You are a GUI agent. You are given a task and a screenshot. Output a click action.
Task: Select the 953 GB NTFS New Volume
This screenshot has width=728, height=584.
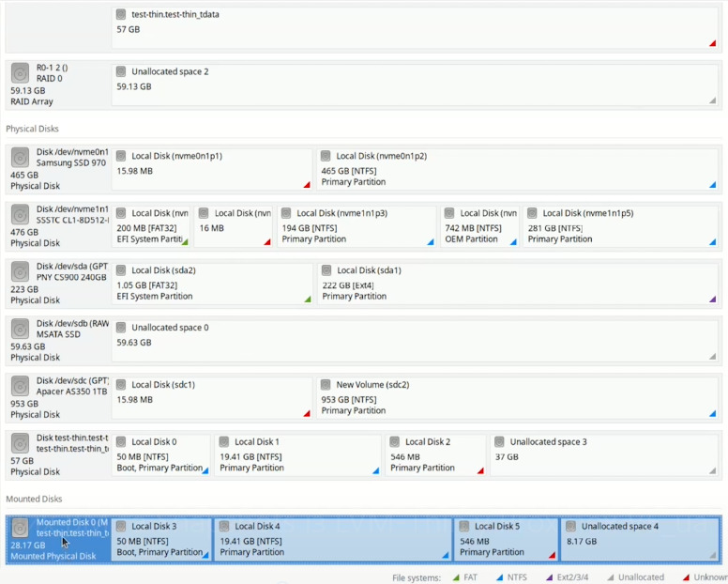coord(518,398)
